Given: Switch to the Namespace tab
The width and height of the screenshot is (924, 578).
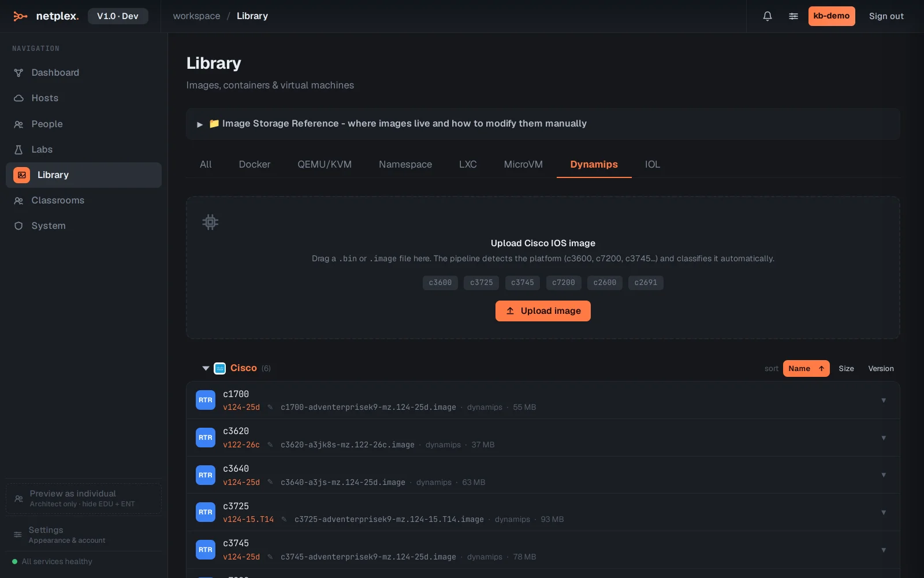Looking at the screenshot, I should pos(405,165).
